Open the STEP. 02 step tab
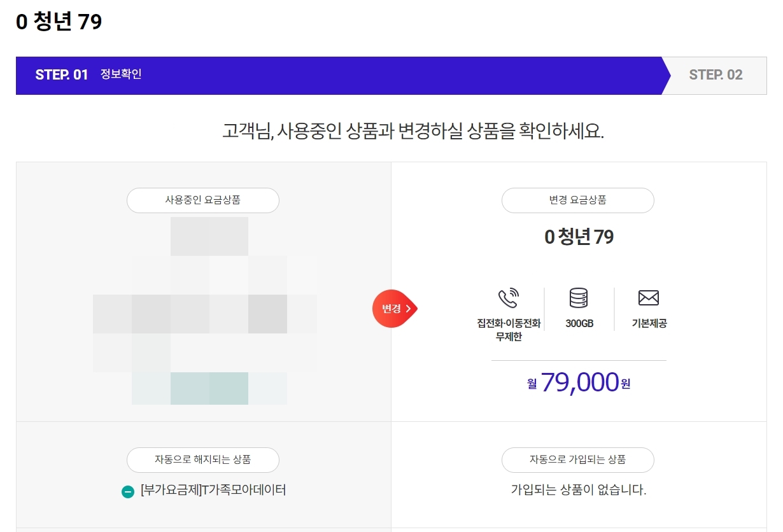 point(716,75)
